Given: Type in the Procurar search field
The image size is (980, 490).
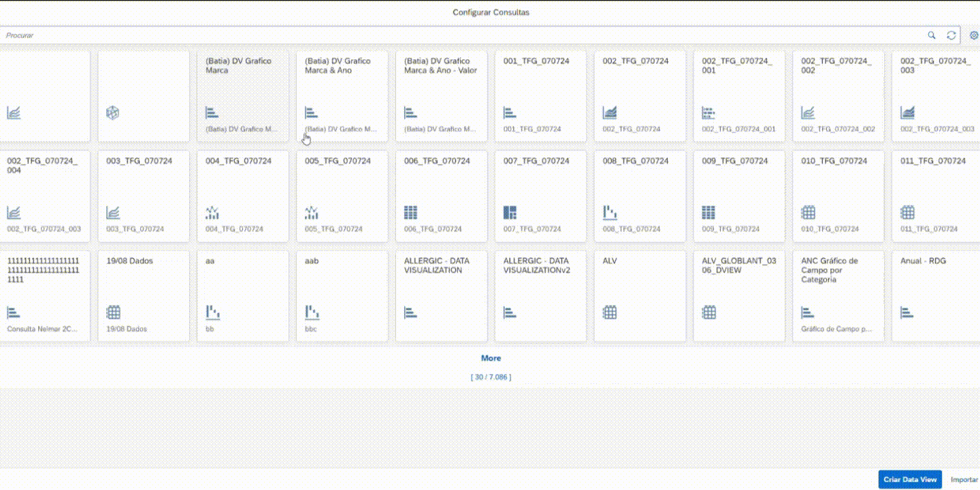Looking at the screenshot, I should point(463,35).
